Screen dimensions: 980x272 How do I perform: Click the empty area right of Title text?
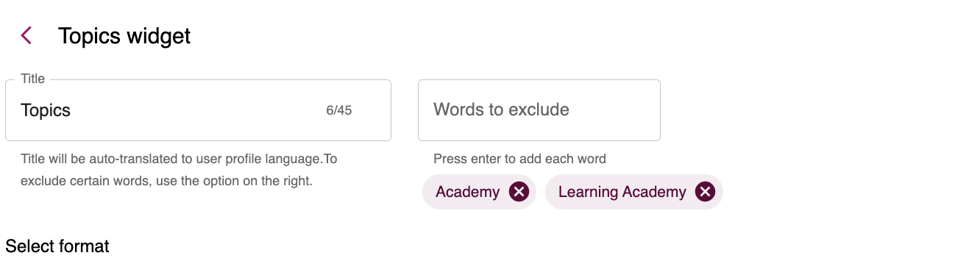pyautogui.click(x=199, y=110)
